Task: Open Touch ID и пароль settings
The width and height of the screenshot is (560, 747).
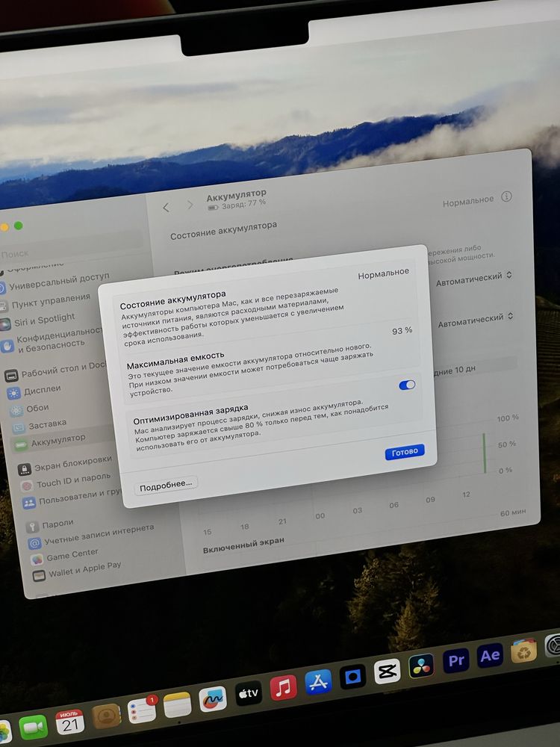Action: coord(66,480)
